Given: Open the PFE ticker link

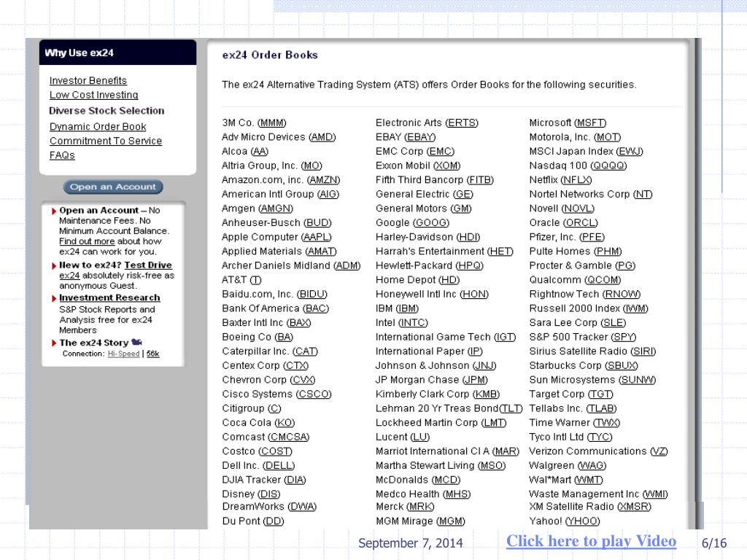Looking at the screenshot, I should tap(592, 237).
